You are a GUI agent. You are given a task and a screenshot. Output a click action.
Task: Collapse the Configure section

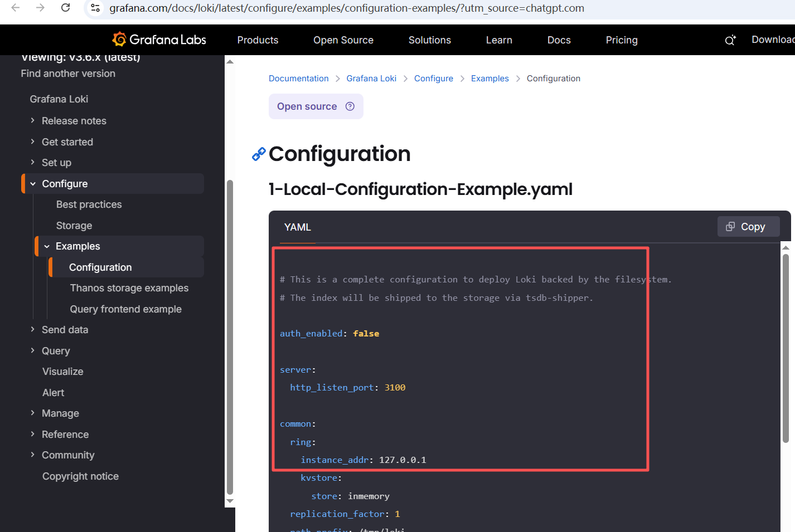click(x=33, y=183)
